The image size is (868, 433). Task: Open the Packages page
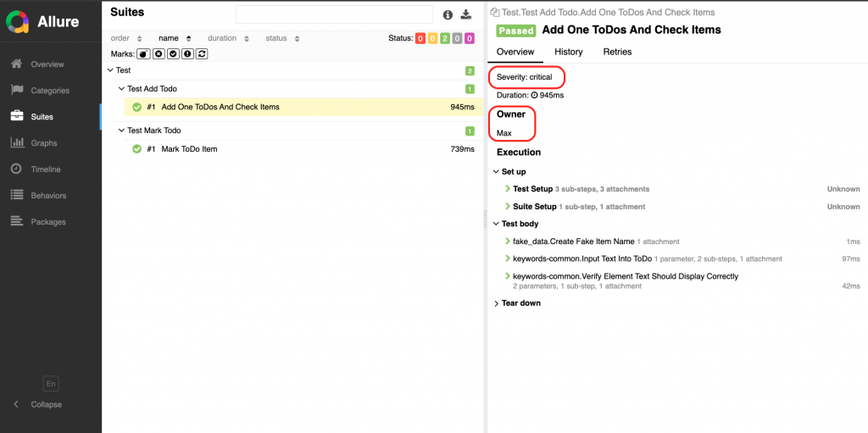[50, 222]
